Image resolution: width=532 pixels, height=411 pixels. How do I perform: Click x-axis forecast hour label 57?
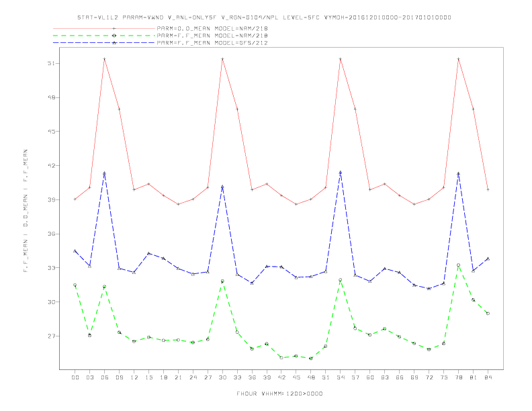point(355,377)
